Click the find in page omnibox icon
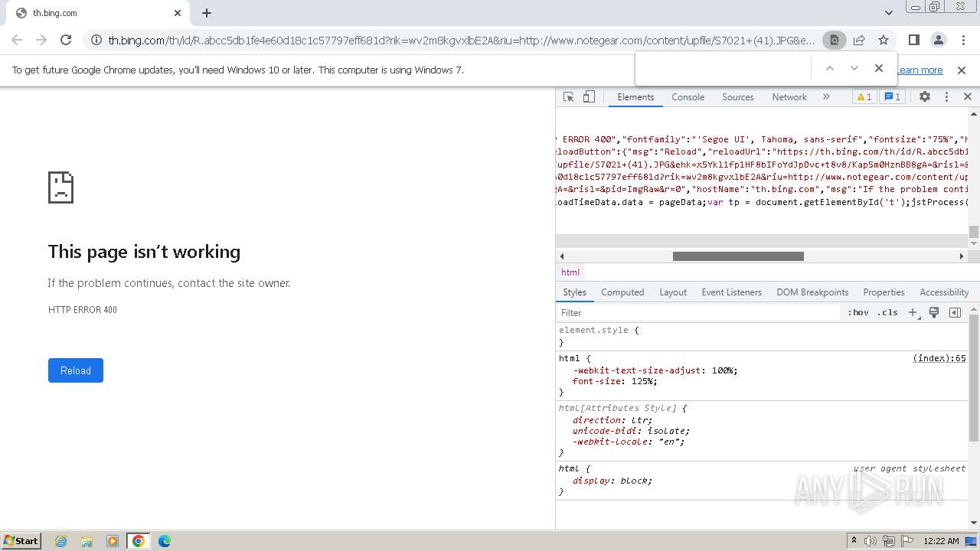Image resolution: width=980 pixels, height=551 pixels. pos(834,41)
